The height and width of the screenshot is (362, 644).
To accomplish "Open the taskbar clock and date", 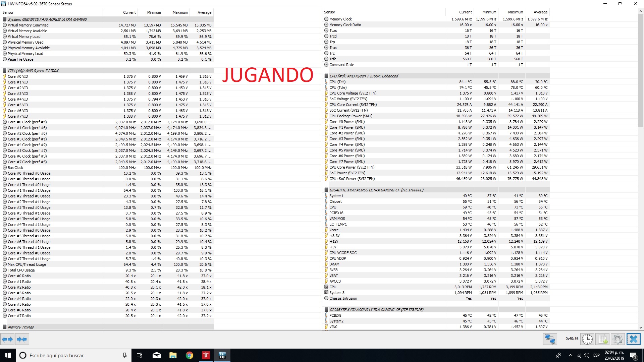I will click(x=614, y=355).
